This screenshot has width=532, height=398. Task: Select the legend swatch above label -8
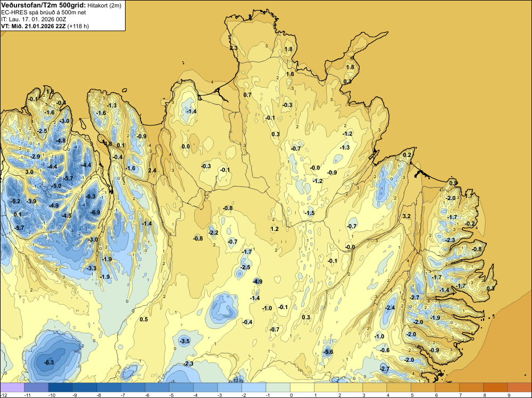click(x=109, y=387)
